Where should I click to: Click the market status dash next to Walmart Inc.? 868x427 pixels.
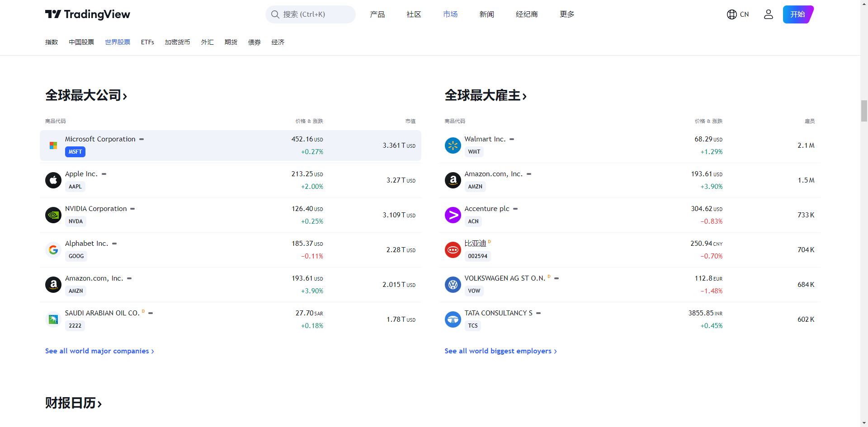tap(512, 139)
